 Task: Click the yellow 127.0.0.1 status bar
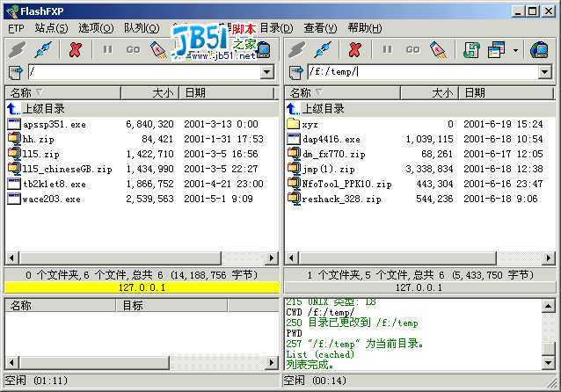coord(142,287)
